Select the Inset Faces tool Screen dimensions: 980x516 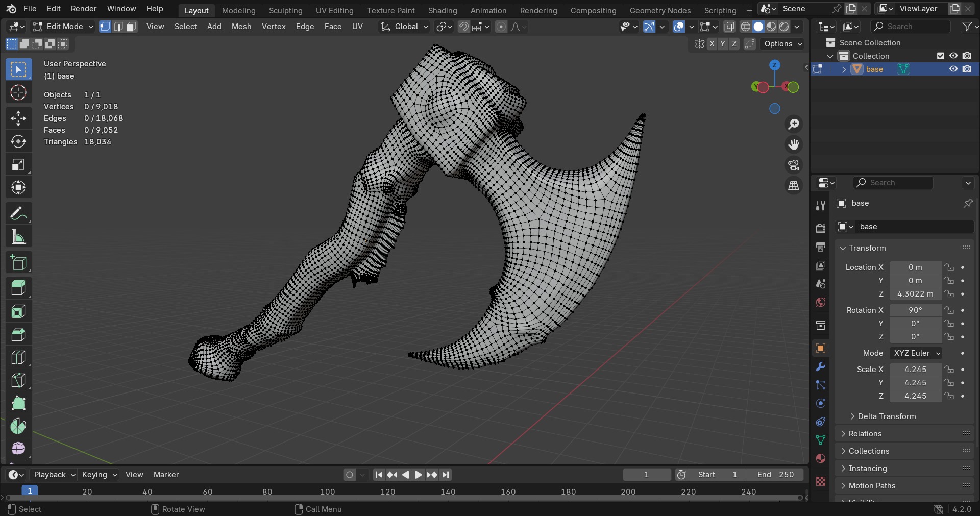(x=18, y=311)
